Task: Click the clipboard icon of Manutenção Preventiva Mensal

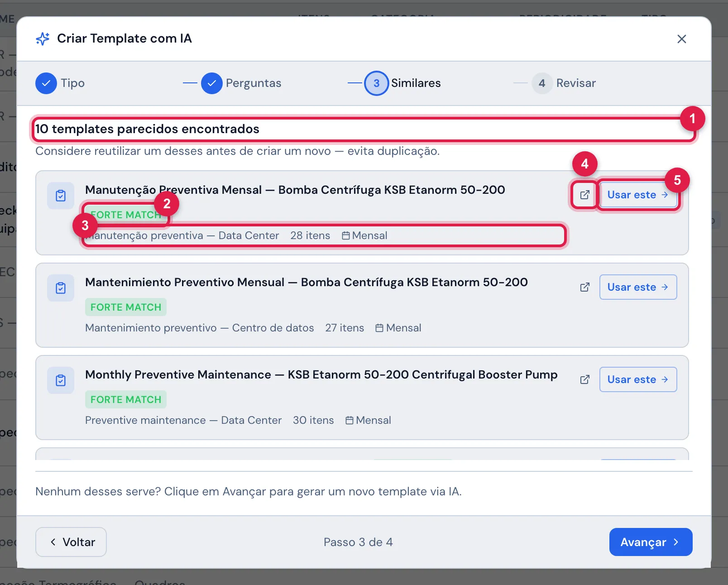Action: pyautogui.click(x=61, y=196)
